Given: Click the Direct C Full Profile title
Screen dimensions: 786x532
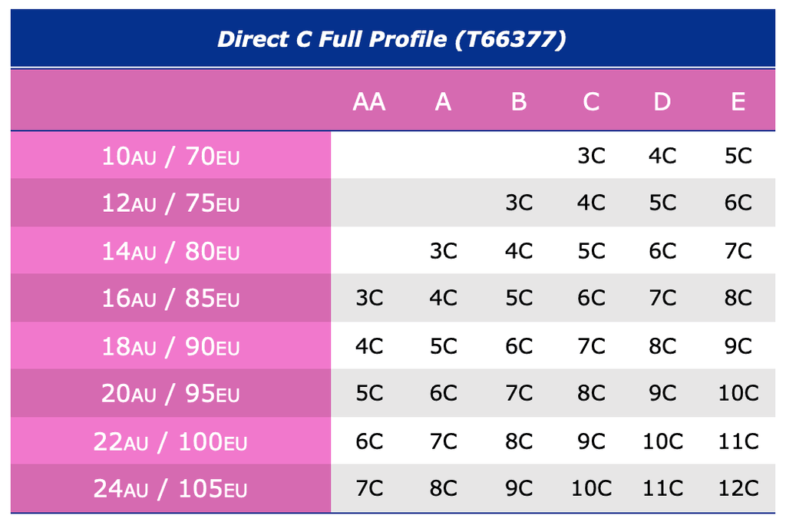Looking at the screenshot, I should coord(391,39).
